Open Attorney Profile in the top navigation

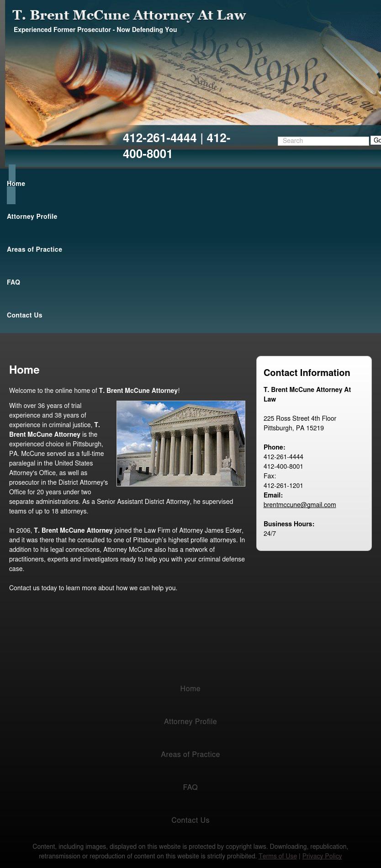pos(32,217)
